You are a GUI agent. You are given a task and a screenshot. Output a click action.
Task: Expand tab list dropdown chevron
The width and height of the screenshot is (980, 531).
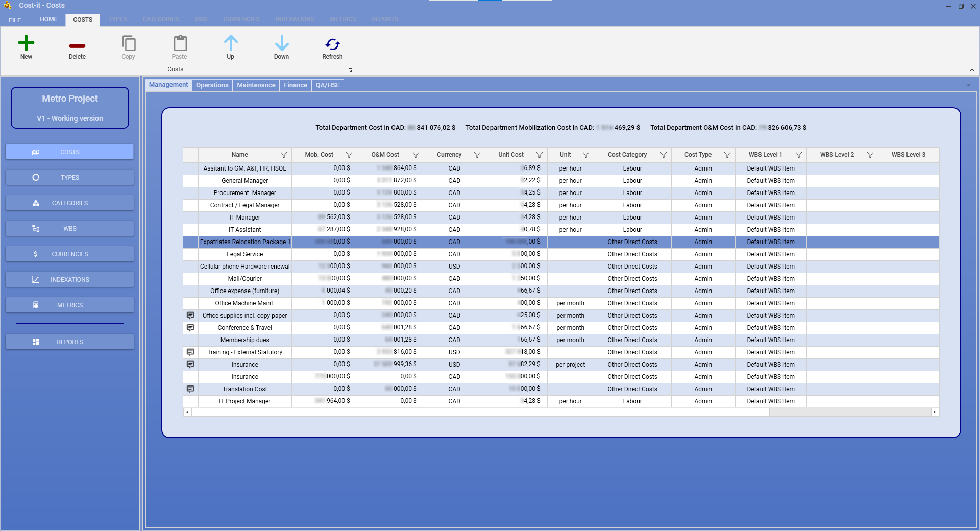click(968, 85)
